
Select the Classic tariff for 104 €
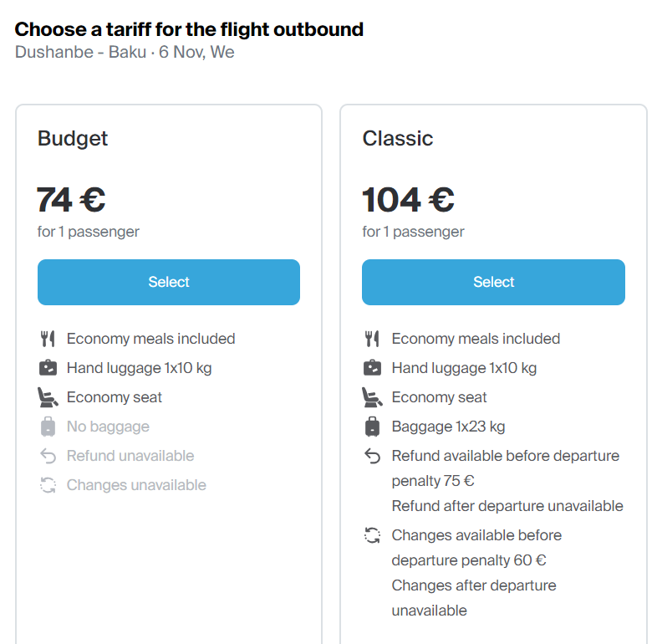tap(493, 282)
